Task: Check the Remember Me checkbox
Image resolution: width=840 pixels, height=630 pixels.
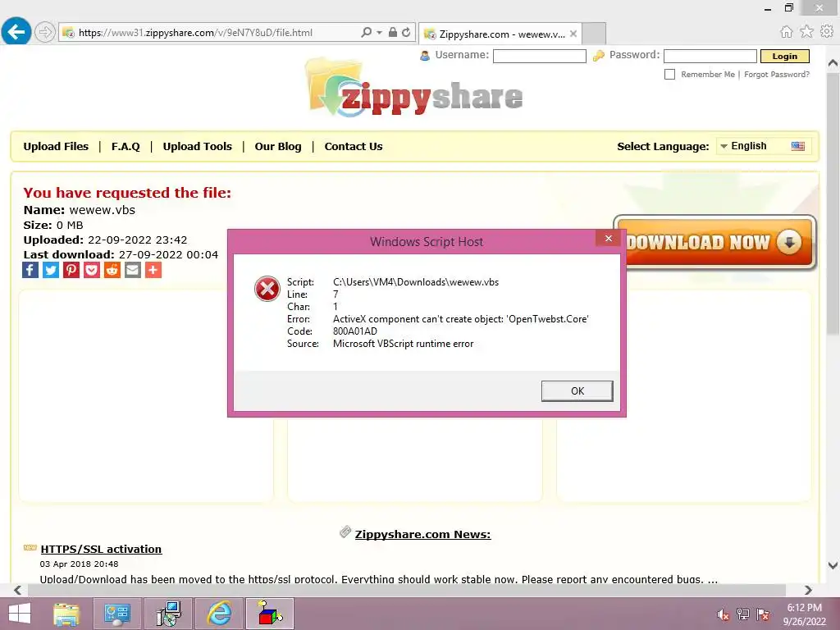Action: [x=669, y=75]
